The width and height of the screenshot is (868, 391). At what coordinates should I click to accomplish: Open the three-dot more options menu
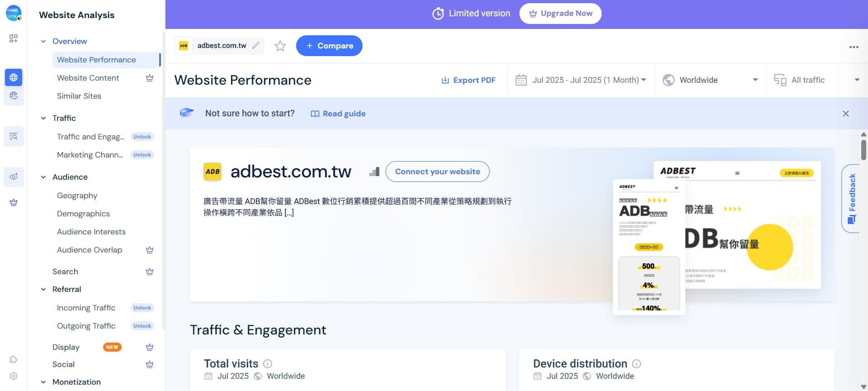point(854,47)
